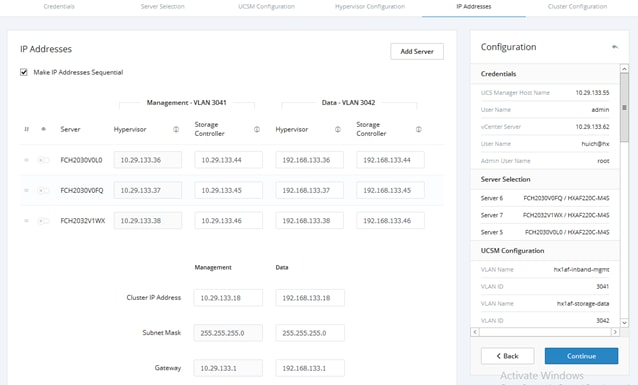Viewport: 638px width, 385px height.
Task: Click info icon beside Management Storage Controller
Action: (257, 129)
